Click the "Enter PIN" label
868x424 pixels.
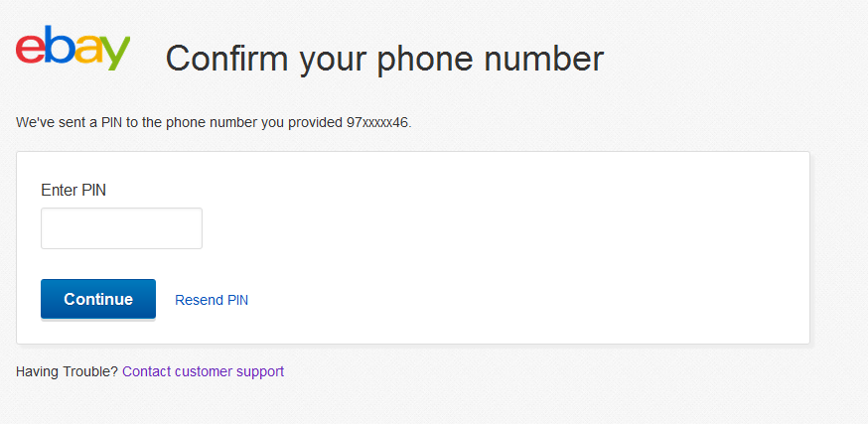(73, 190)
